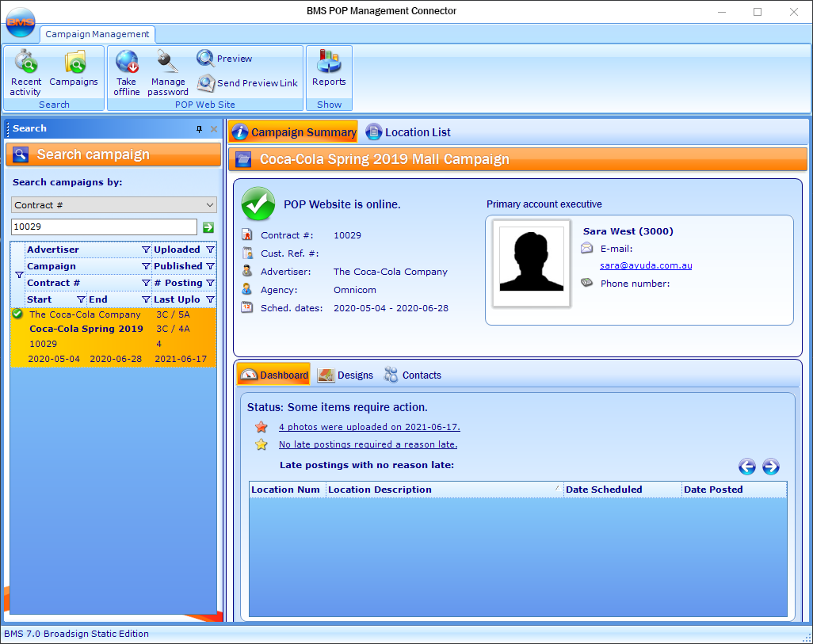This screenshot has height=644, width=813.
Task: Open the Advertiser column filter
Action: coord(146,250)
